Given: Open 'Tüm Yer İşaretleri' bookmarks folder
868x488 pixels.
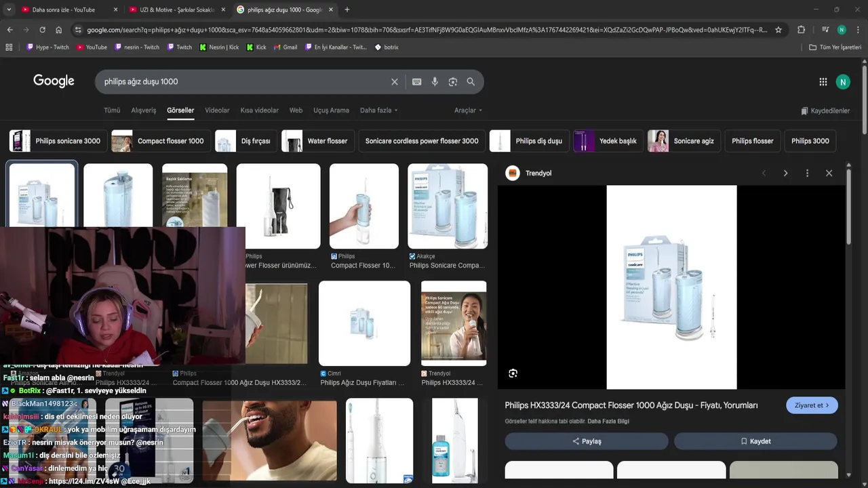Looking at the screenshot, I should click(x=835, y=47).
